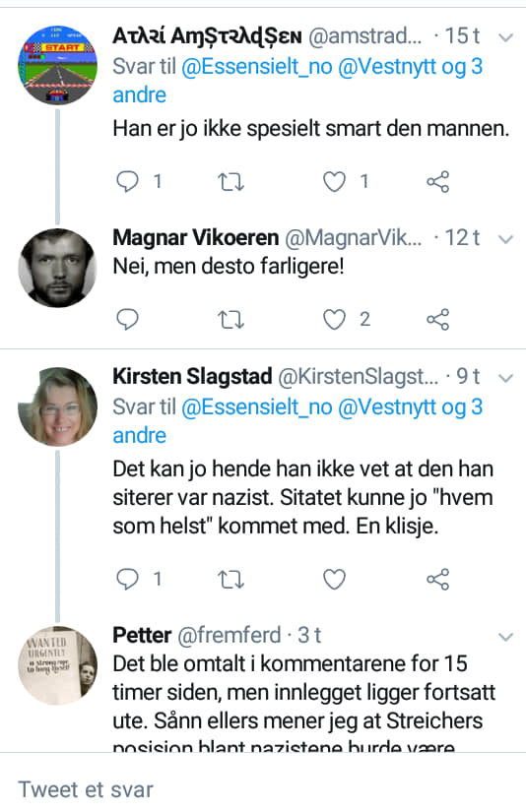Like the tweet 'Han er jo ikke spesielt smart'
The width and height of the screenshot is (526, 812).
[334, 182]
